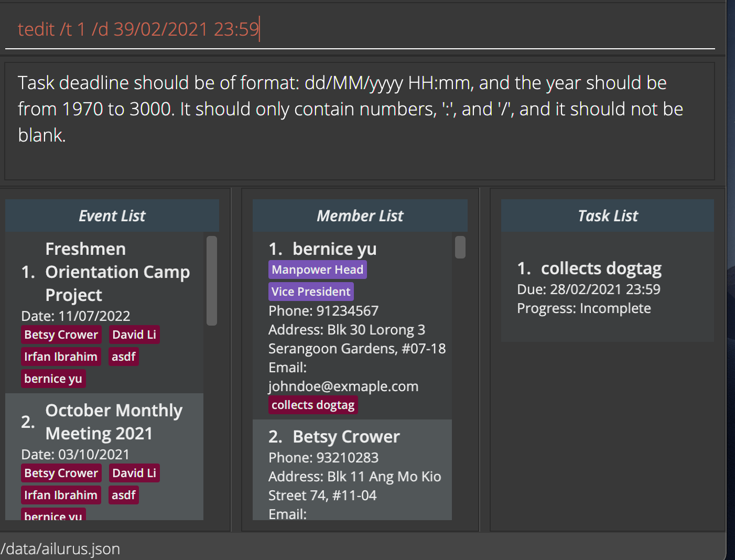This screenshot has width=735, height=560.
Task: Click the Member List header
Action: pyautogui.click(x=360, y=216)
